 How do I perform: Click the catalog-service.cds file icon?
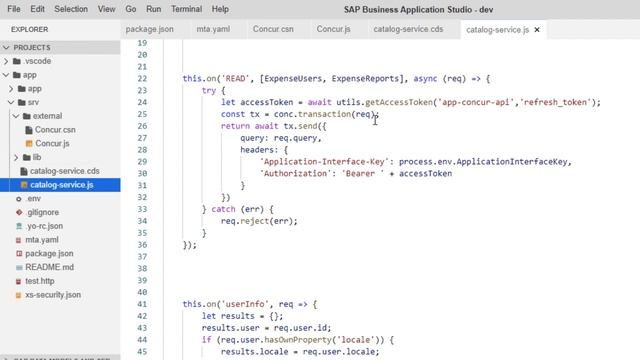point(24,171)
